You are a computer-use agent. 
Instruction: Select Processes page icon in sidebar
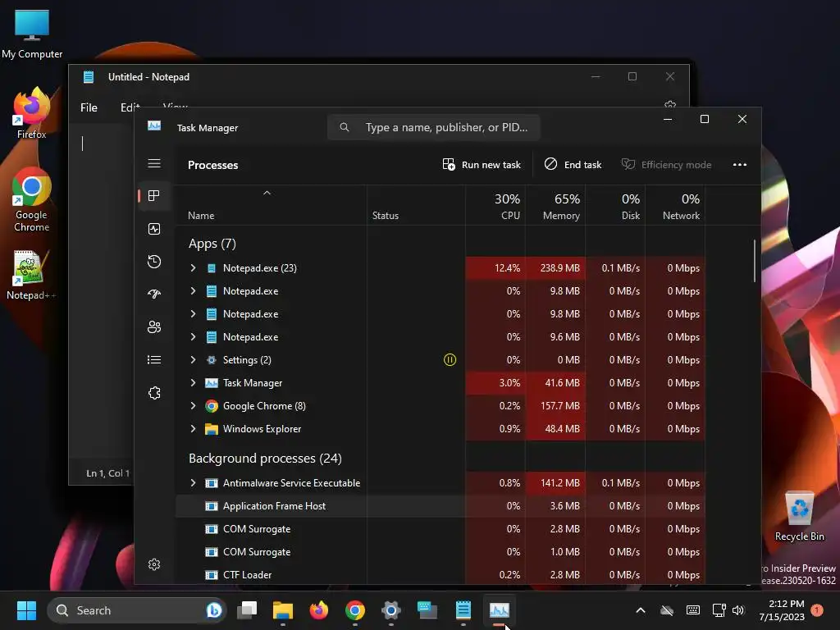[x=154, y=196]
